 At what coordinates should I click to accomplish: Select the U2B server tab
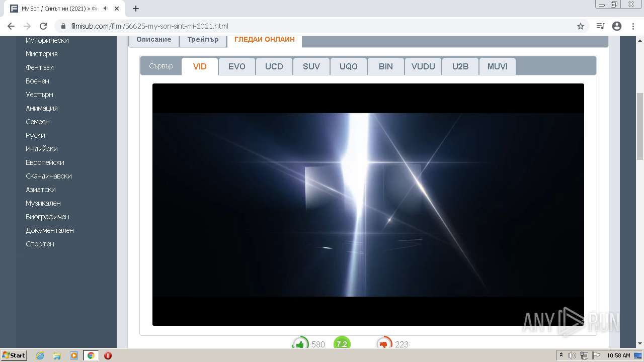460,66
